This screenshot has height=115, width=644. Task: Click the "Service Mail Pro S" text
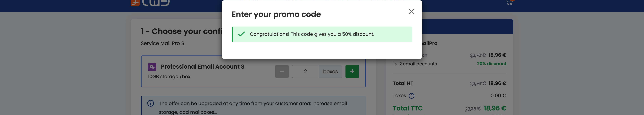pyautogui.click(x=162, y=43)
